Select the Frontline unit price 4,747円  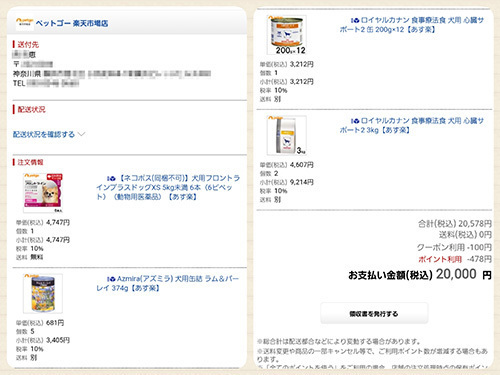(x=58, y=222)
